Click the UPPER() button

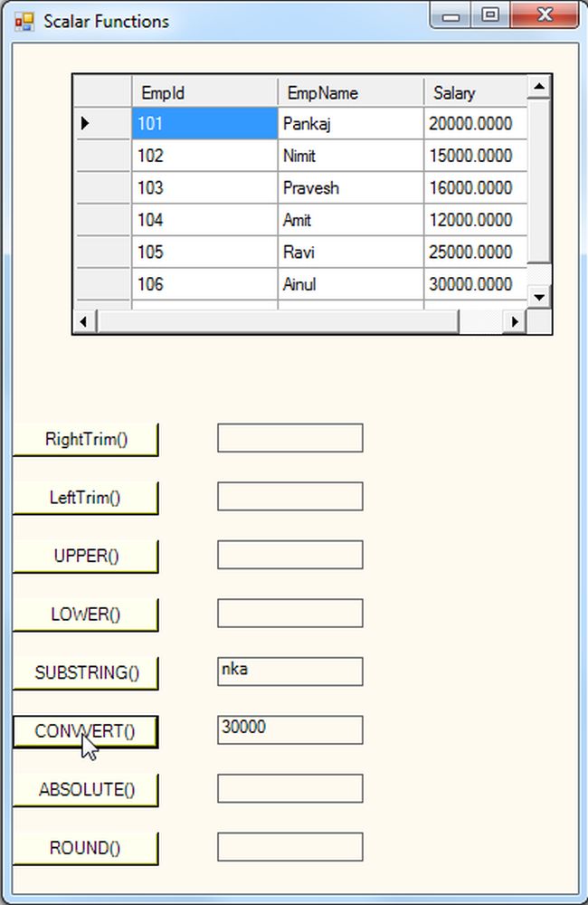[85, 556]
